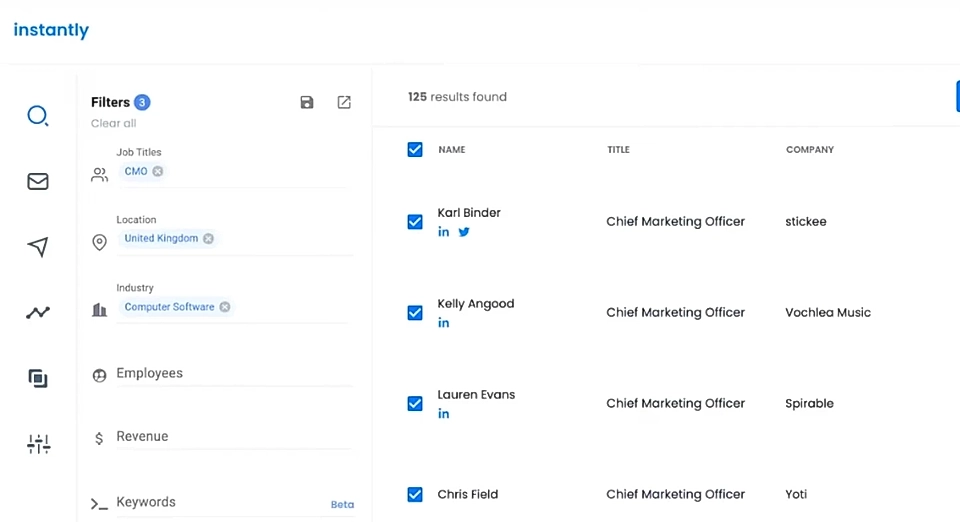
Task: Open the email accounts envelope icon in sidebar
Action: pos(38,181)
